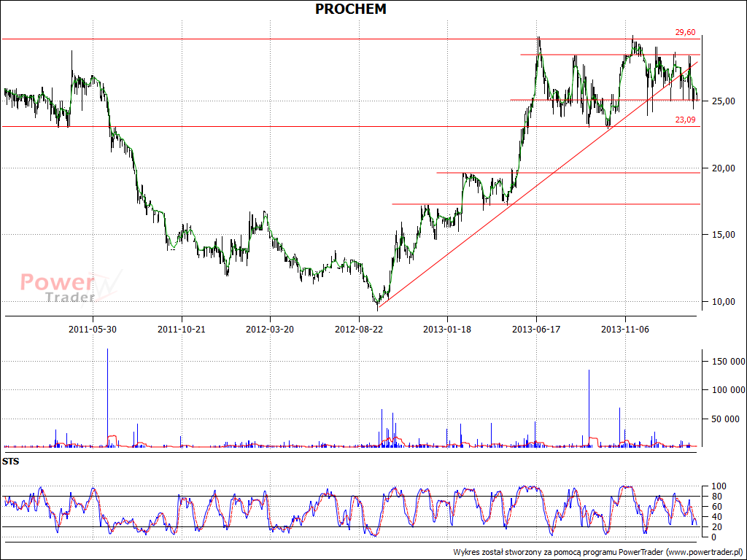Click the 100 value on STS axis
747x560 pixels.
[719, 486]
